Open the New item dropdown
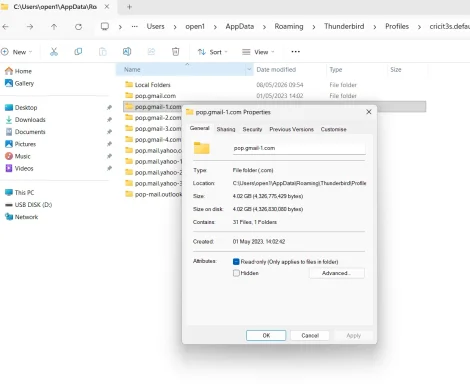Image resolution: width=470 pixels, height=384 pixels. [17, 52]
